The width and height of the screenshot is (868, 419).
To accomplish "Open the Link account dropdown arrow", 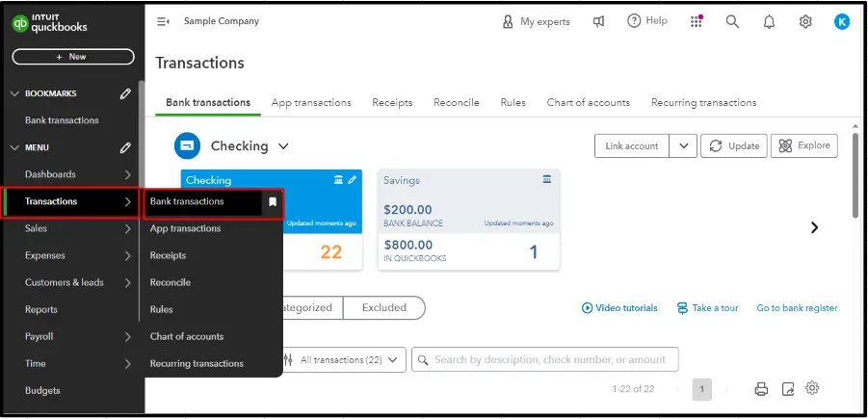I will click(x=682, y=145).
